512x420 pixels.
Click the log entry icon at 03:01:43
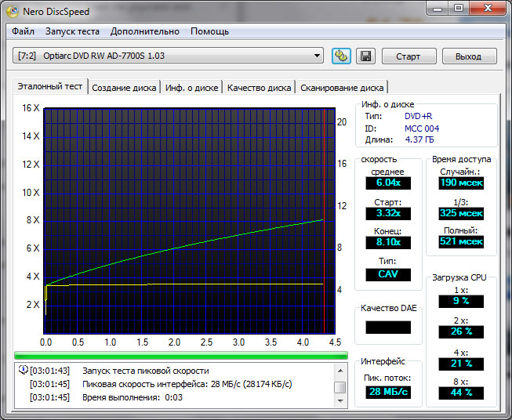pyautogui.click(x=23, y=370)
